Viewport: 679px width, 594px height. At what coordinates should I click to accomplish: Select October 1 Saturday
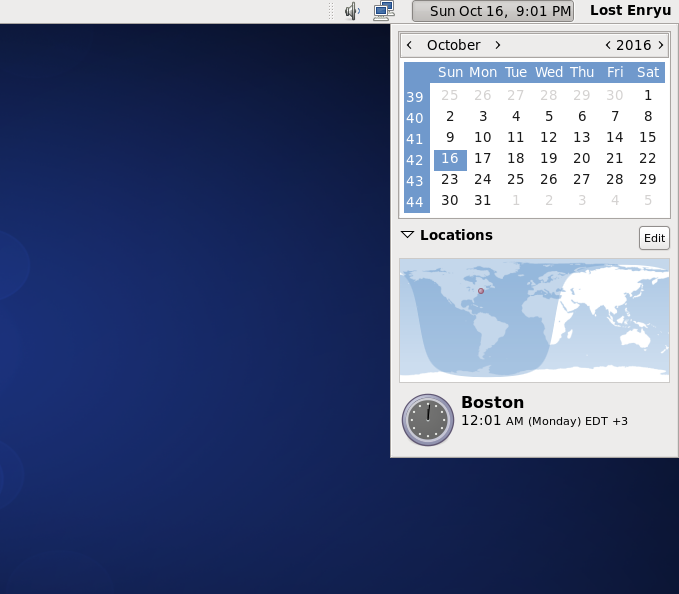648,95
